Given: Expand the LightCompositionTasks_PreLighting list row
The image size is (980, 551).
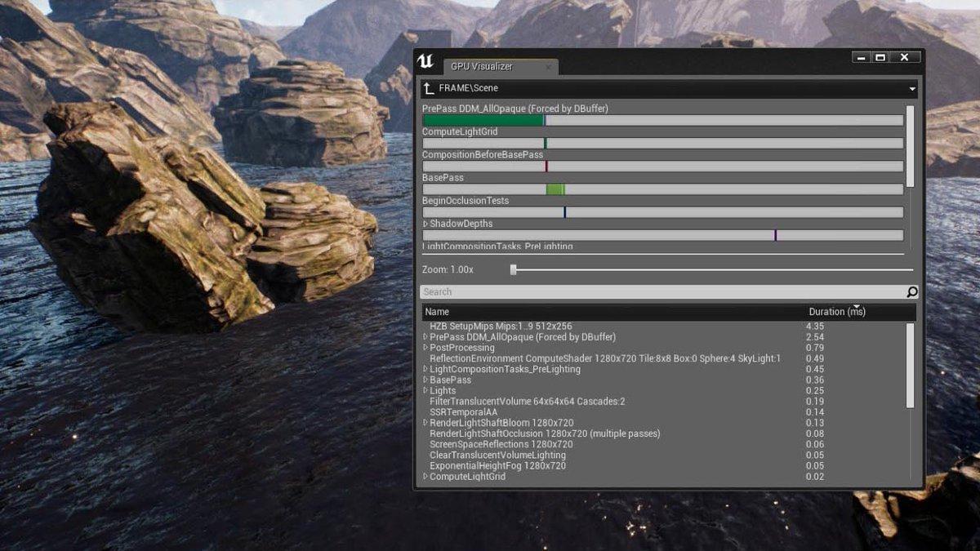Looking at the screenshot, I should pos(425,369).
